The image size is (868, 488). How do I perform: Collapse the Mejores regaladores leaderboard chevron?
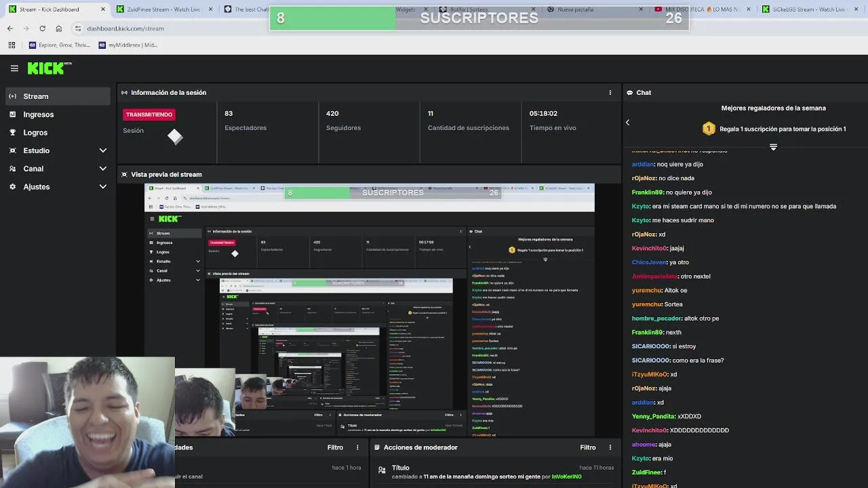[773, 146]
